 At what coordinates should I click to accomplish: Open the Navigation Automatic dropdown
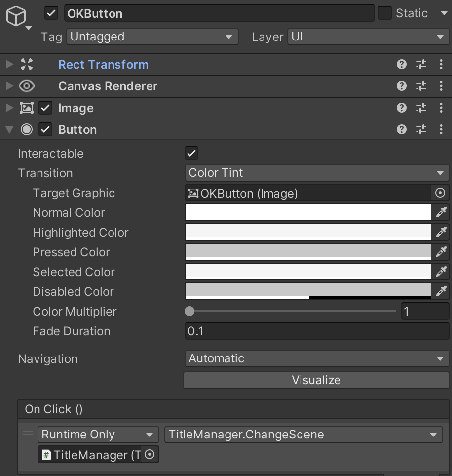click(x=316, y=358)
